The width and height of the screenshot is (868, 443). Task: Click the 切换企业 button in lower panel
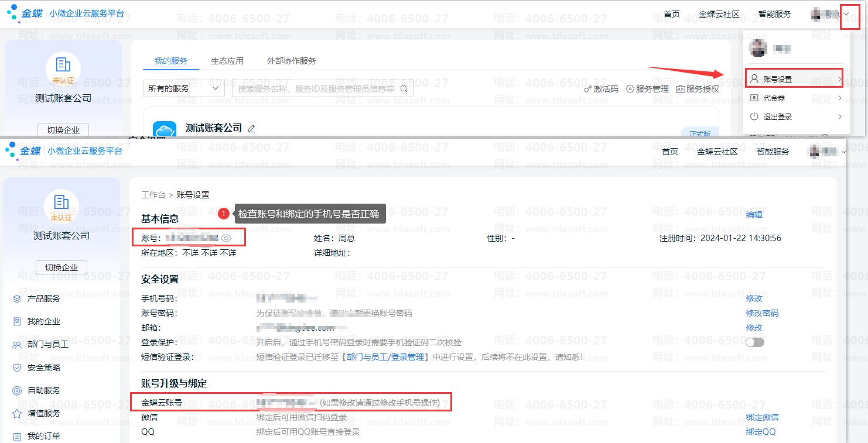[x=61, y=267]
